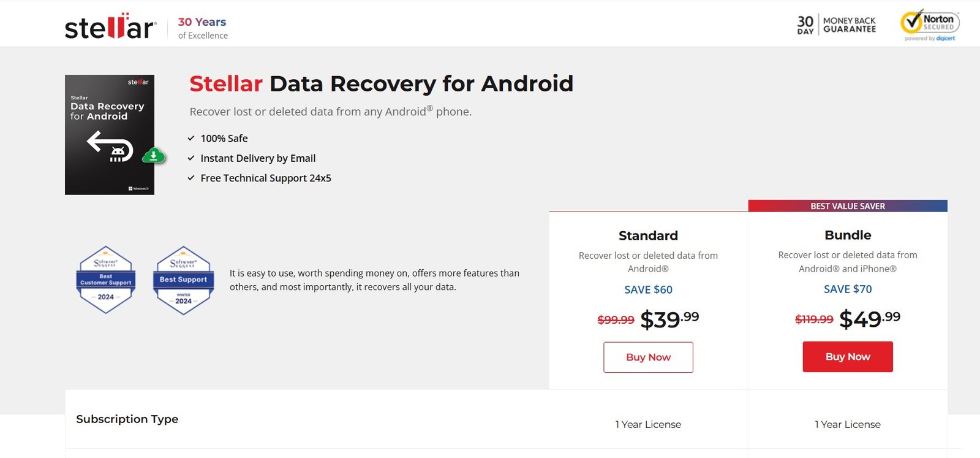980x458 pixels.
Task: Click checkmark icon beside 100% Safe
Action: tap(191, 139)
